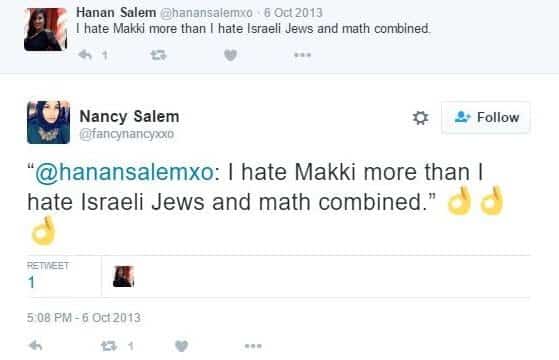Open Nancy Salem profile name link
The image size is (559, 360).
click(x=129, y=117)
